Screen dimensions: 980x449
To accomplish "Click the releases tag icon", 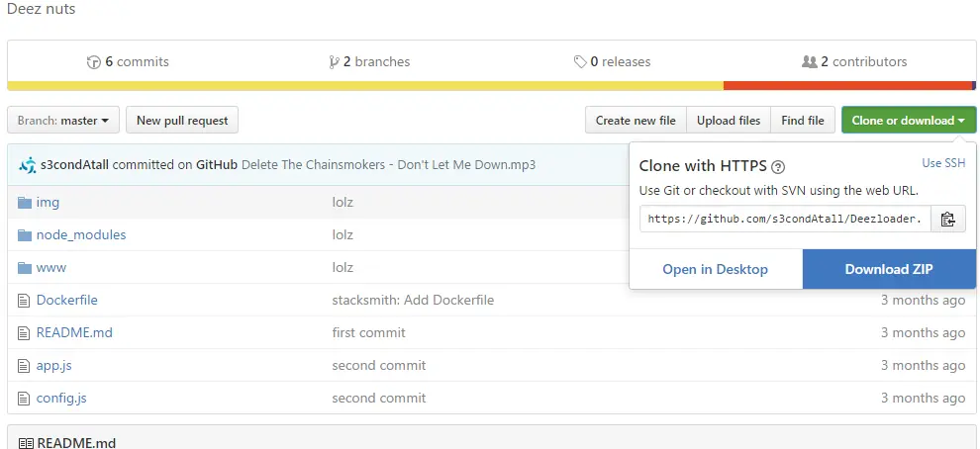I will click(580, 62).
